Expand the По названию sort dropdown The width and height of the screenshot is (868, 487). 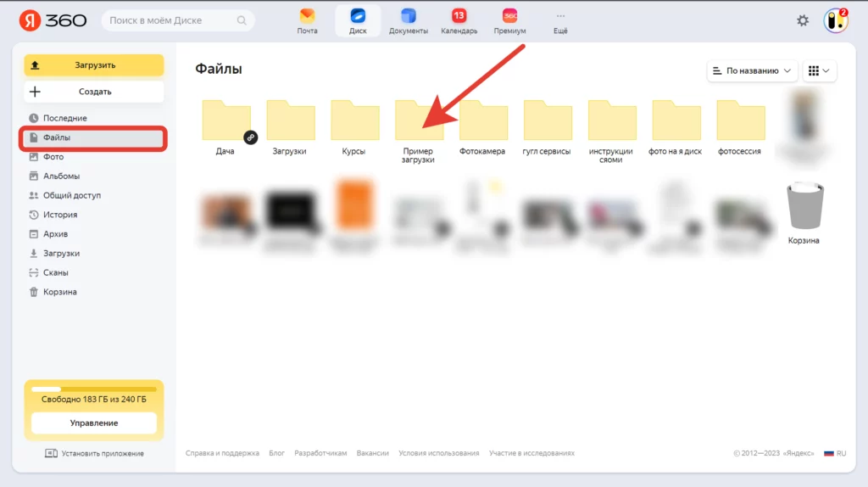(753, 70)
